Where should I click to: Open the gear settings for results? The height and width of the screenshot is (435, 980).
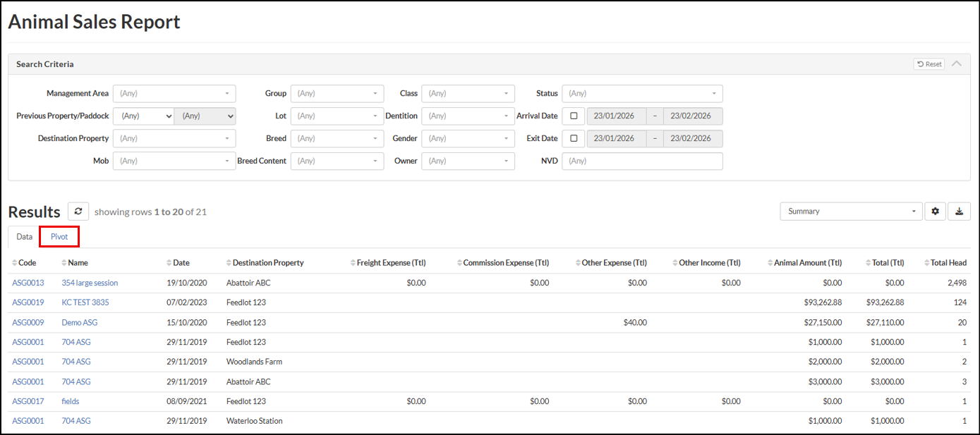(935, 212)
